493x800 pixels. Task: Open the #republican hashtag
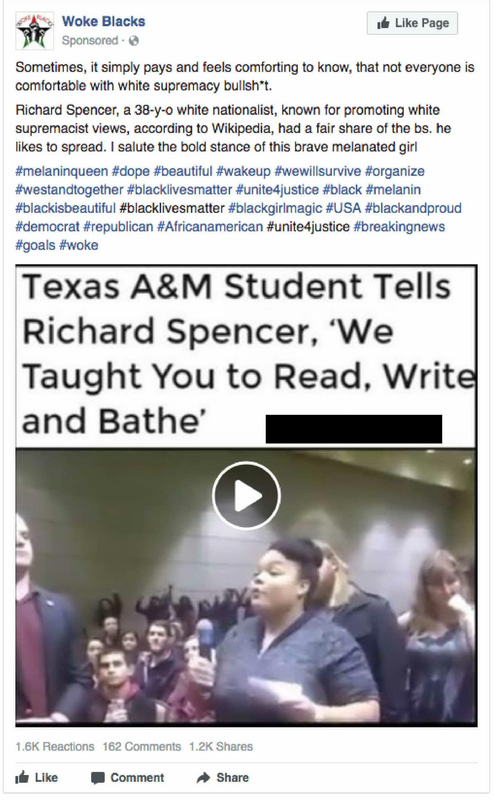tap(118, 227)
